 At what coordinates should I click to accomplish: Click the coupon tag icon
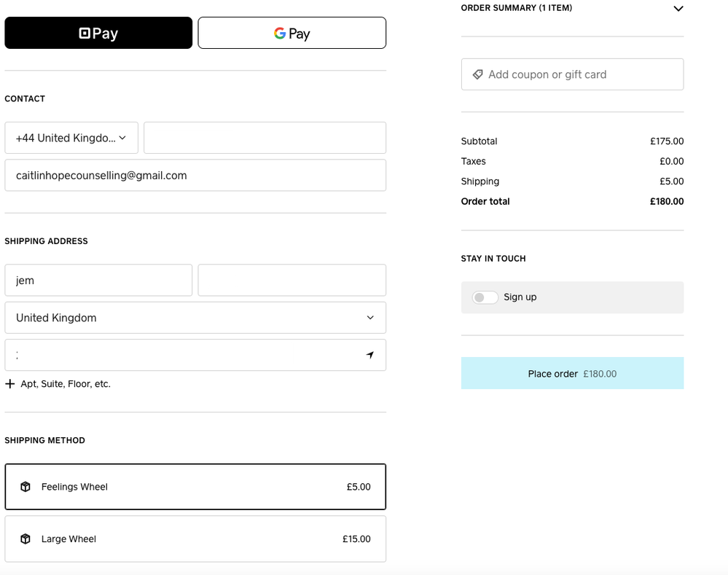pos(477,74)
